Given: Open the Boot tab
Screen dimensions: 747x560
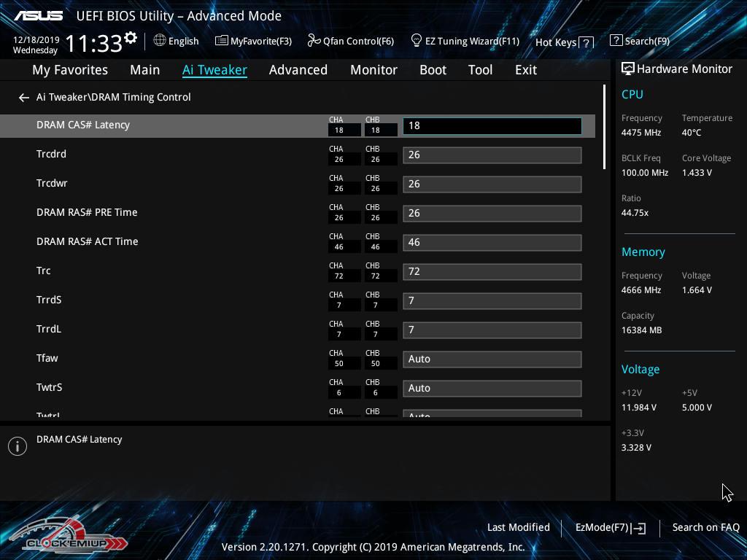Looking at the screenshot, I should click(x=433, y=70).
